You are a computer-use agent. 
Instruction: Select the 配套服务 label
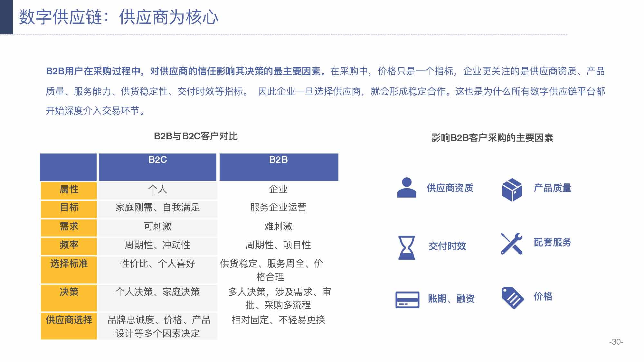tap(553, 242)
